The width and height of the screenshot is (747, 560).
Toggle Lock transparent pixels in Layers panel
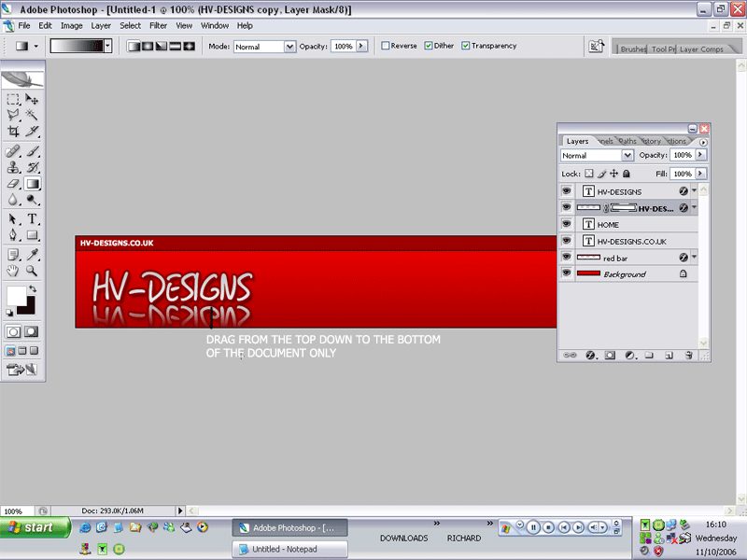[x=589, y=174]
